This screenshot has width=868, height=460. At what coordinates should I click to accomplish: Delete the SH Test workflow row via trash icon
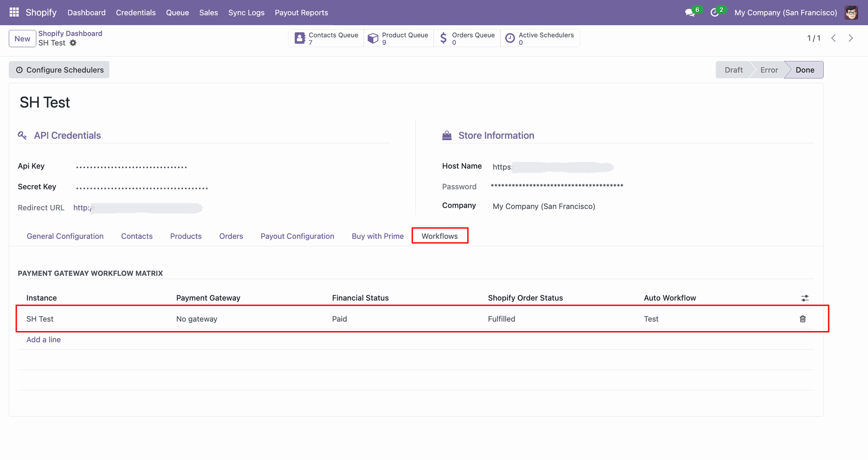pos(803,319)
